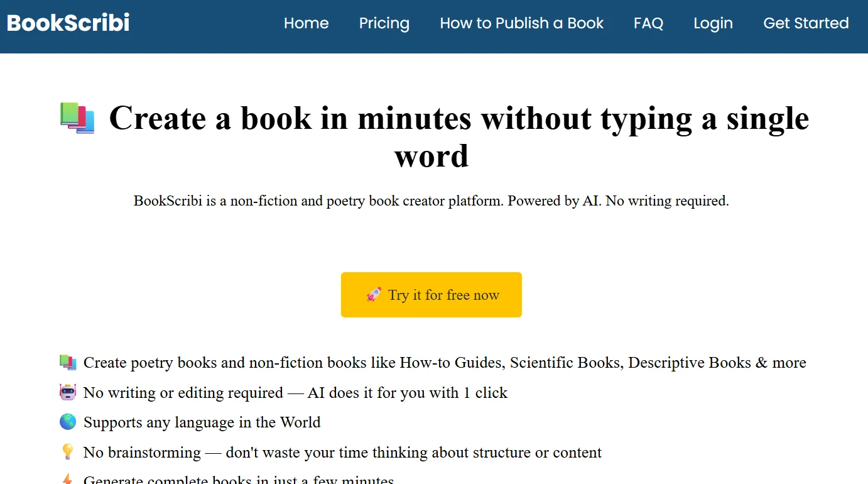The height and width of the screenshot is (484, 868).
Task: Click the books emoji next to the poetry books bullet
Action: (x=68, y=362)
